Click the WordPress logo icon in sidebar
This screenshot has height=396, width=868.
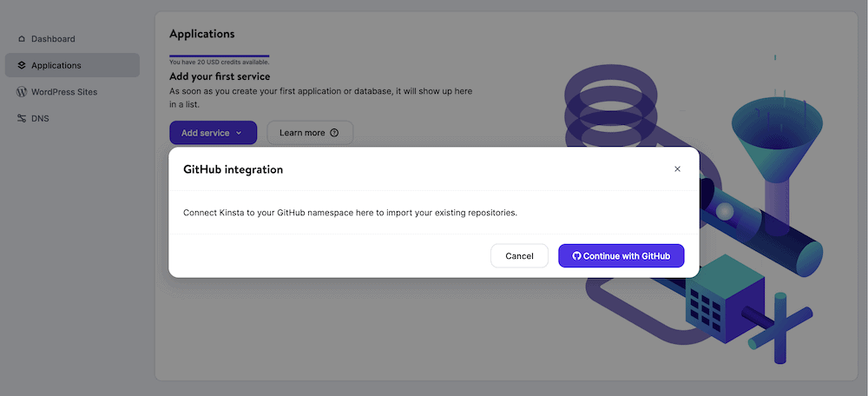(x=22, y=92)
